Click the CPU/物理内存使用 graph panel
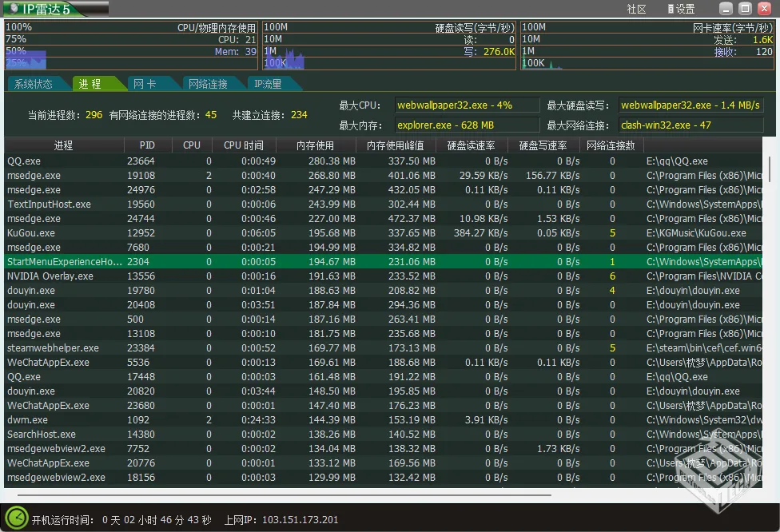Screen dimensions: 780x532 click(131, 46)
